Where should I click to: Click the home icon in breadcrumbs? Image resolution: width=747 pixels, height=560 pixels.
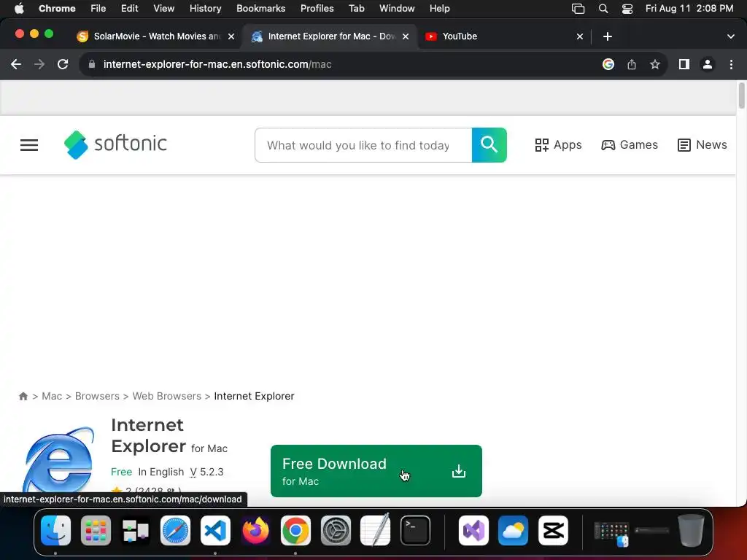click(x=23, y=396)
